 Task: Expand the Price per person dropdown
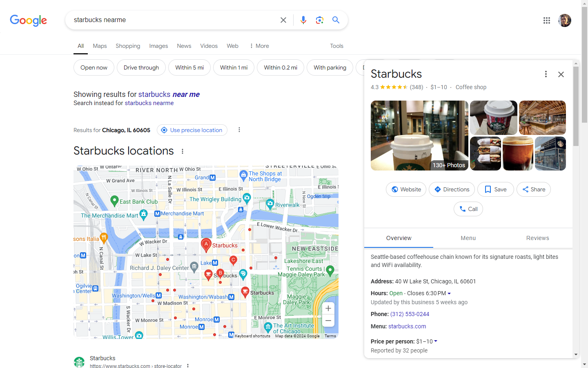[x=436, y=341]
